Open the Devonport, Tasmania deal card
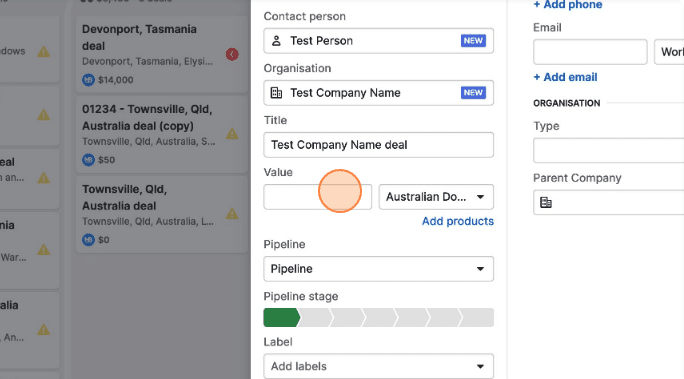Image resolution: width=684 pixels, height=379 pixels. point(162,55)
